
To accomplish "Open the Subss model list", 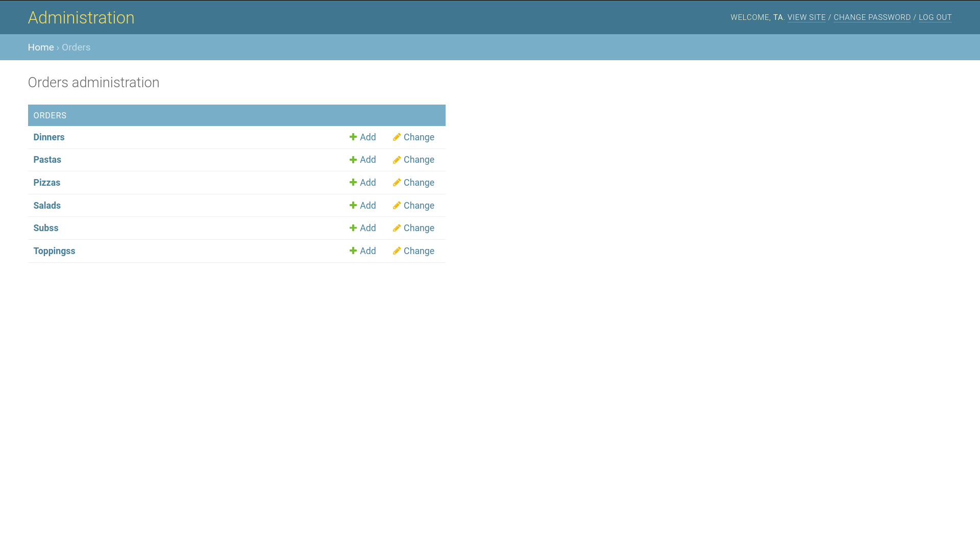I will coord(46,228).
